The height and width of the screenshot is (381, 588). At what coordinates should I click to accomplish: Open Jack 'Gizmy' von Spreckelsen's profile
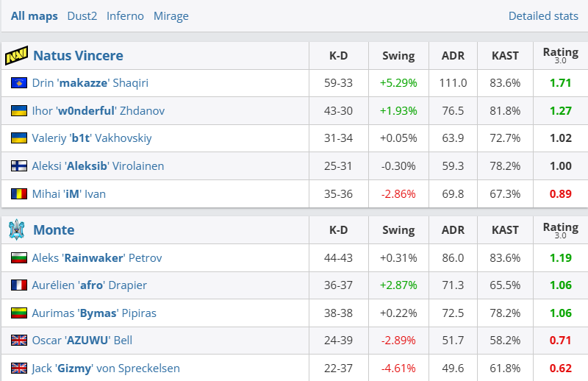[x=106, y=368]
